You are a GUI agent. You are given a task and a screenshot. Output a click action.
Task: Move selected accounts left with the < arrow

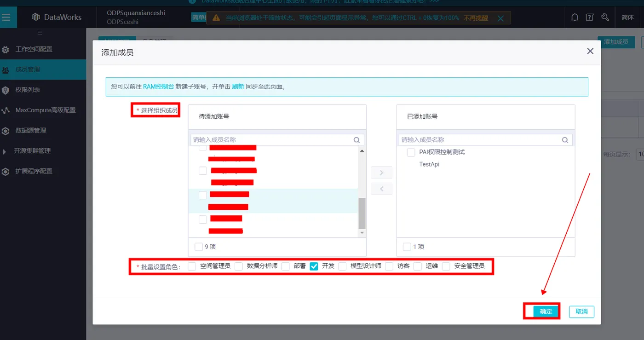click(x=381, y=189)
